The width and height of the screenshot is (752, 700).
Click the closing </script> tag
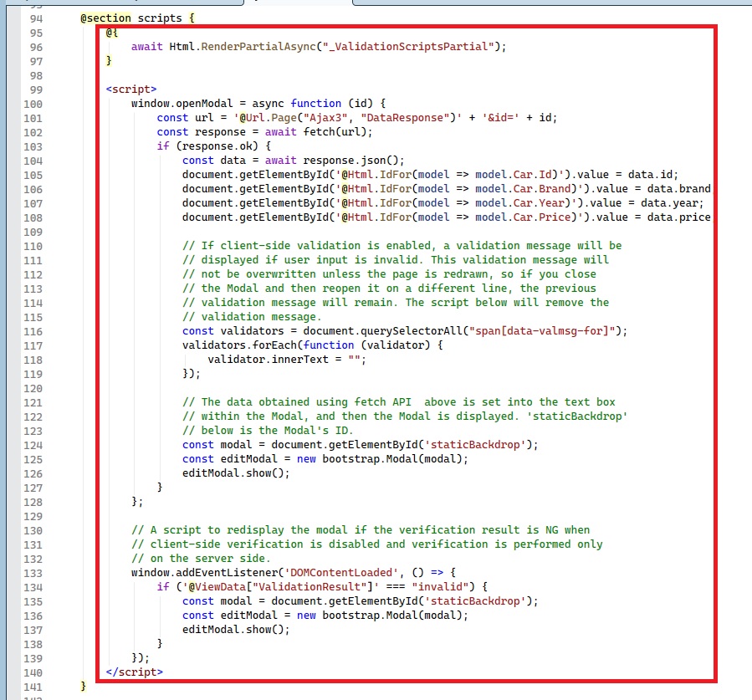click(135, 672)
